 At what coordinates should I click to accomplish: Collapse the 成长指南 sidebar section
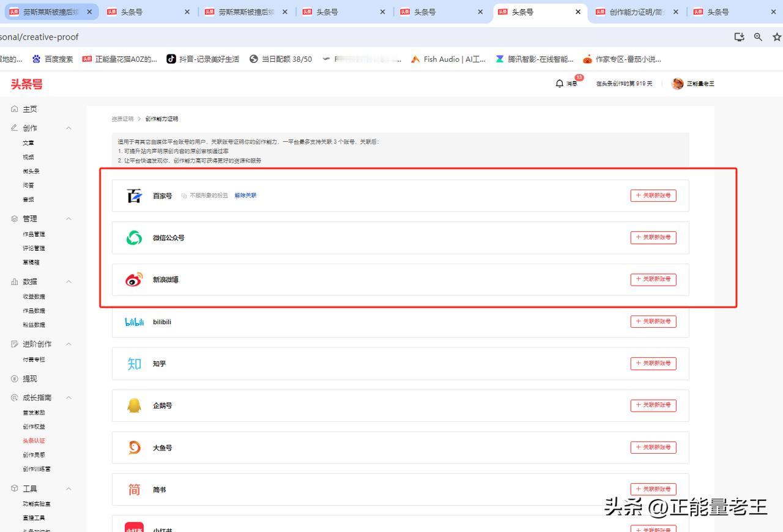(x=69, y=397)
